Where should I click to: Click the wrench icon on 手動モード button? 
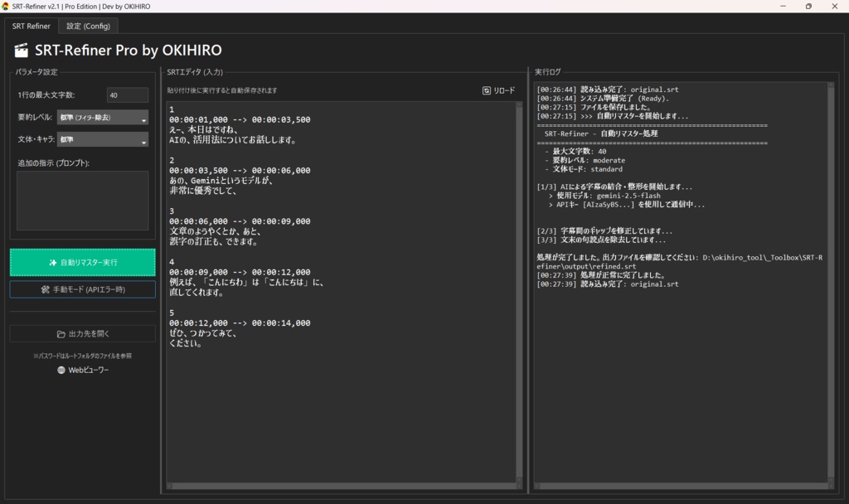tap(46, 288)
